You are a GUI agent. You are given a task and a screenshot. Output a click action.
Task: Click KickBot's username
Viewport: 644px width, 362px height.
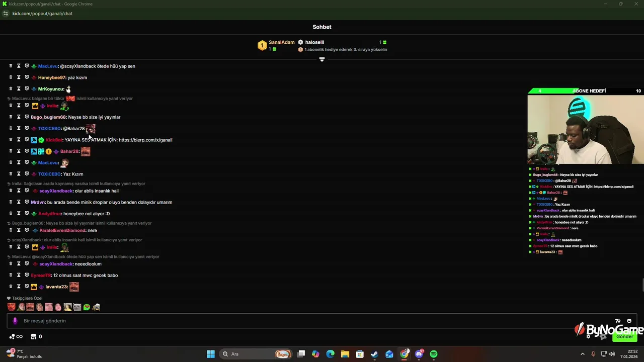click(x=54, y=140)
